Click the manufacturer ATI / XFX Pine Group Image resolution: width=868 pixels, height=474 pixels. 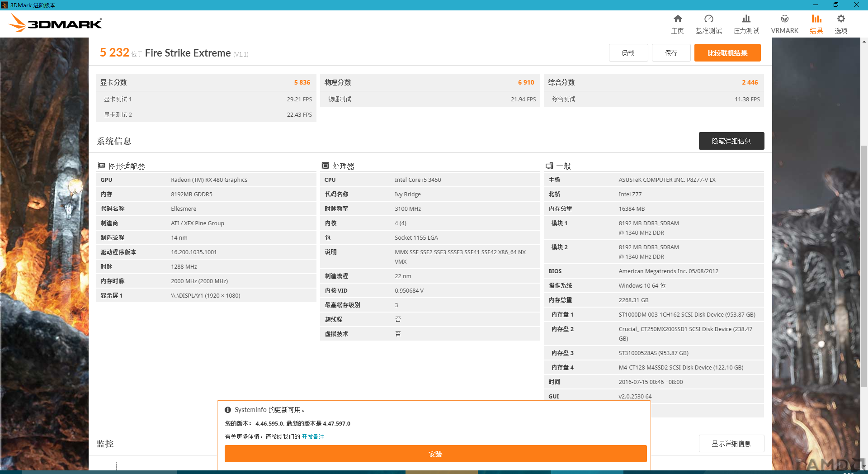[198, 223]
